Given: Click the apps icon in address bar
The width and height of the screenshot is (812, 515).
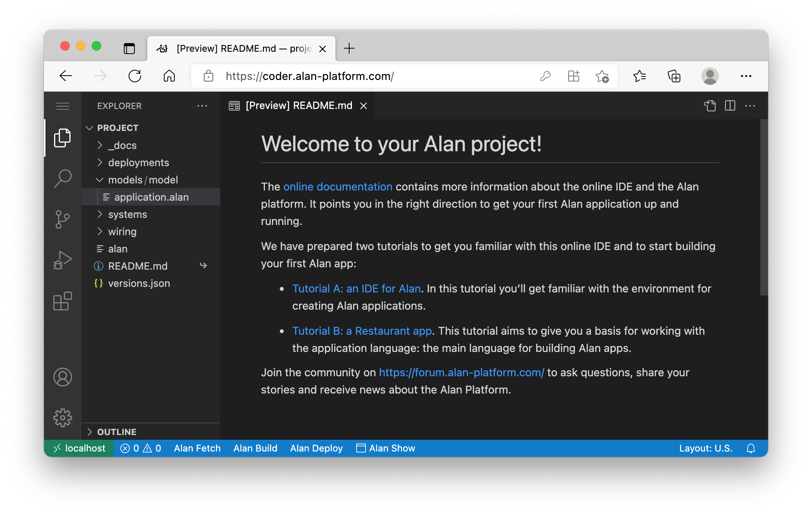Looking at the screenshot, I should (x=573, y=76).
